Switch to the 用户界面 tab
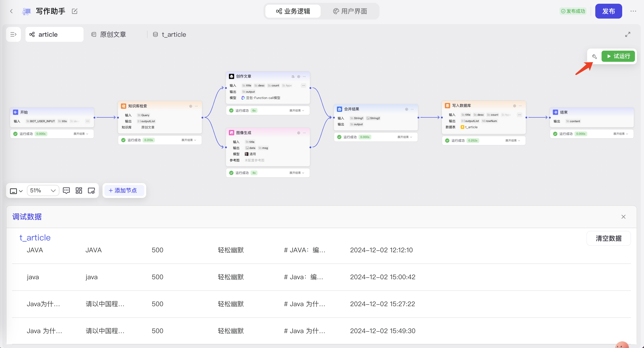The width and height of the screenshot is (644, 348). pos(350,11)
